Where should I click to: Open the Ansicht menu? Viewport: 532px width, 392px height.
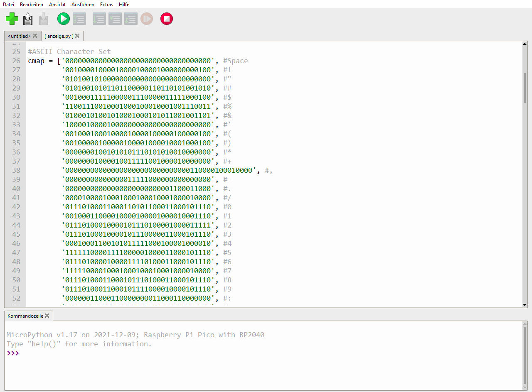57,4
